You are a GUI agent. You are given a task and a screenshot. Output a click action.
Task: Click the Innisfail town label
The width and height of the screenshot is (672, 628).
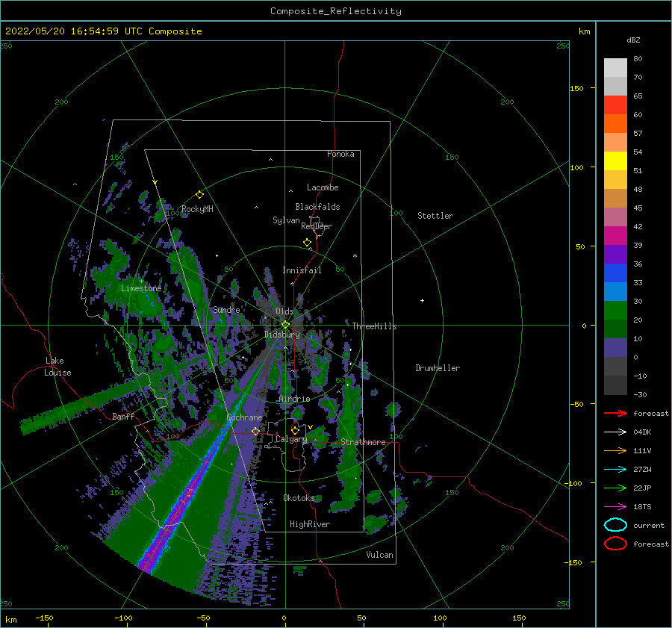coord(302,270)
